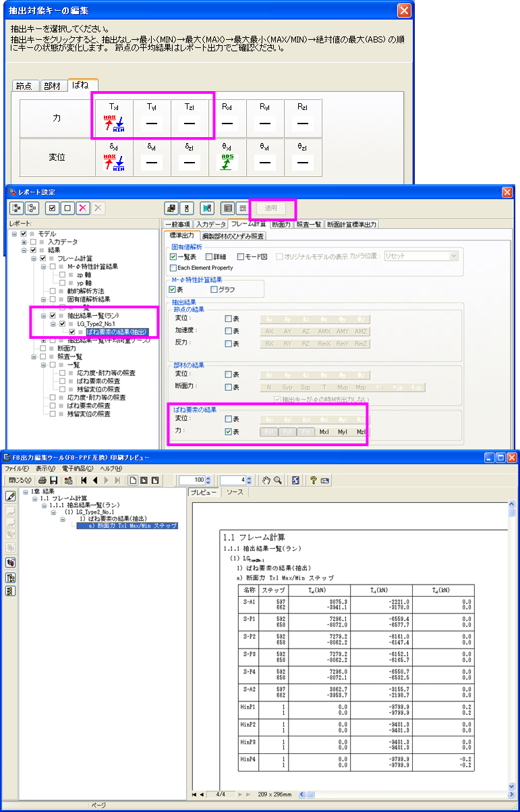
Task: Switch to 部材 tab in key edit dialog
Action: click(53, 86)
